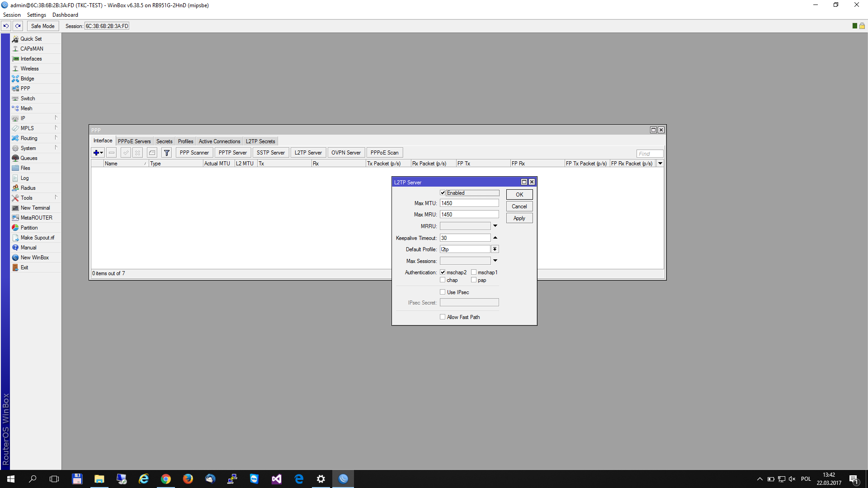Click OK in the L2TP Server dialog
Screen dimensions: 868x488
pos(519,195)
